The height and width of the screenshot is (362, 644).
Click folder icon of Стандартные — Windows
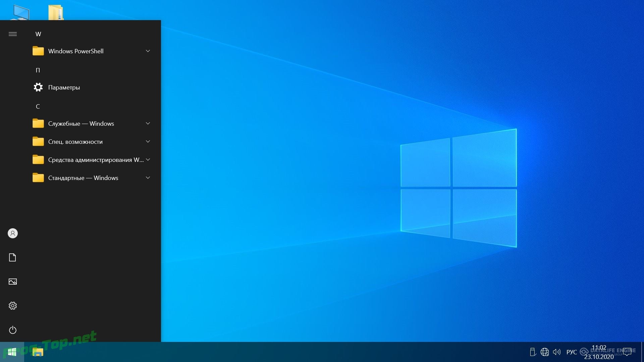point(38,178)
